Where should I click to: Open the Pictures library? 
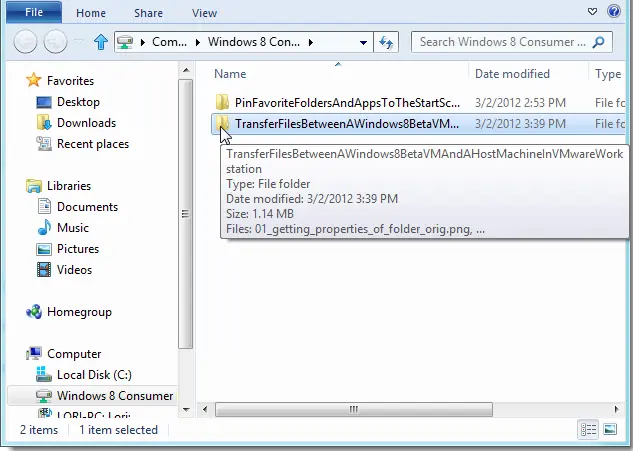(78, 249)
